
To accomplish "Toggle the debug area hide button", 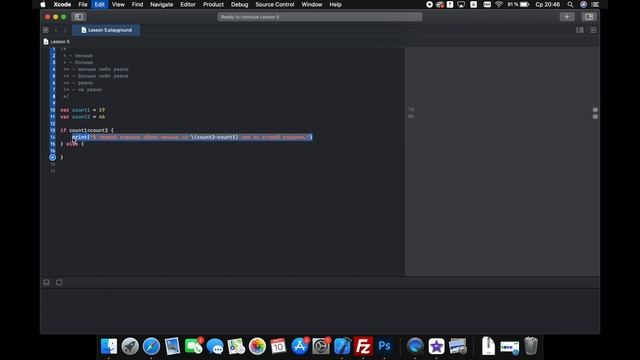I will pyautogui.click(x=47, y=282).
